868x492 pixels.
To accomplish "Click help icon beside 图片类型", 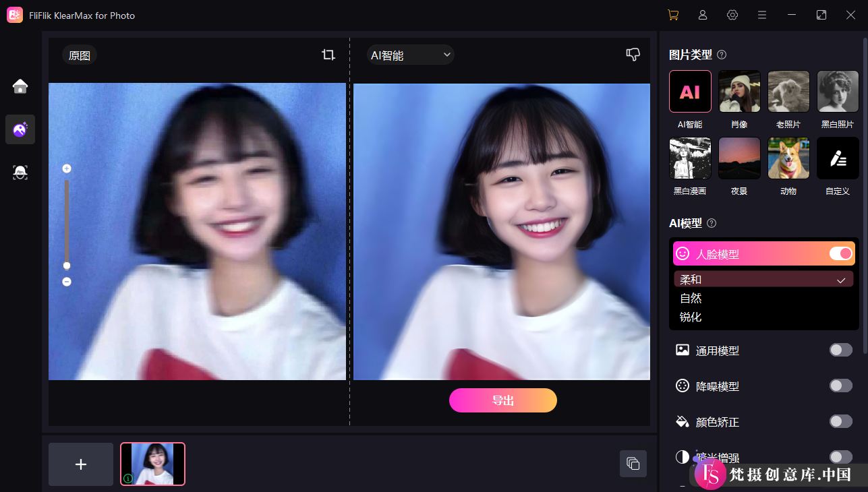I will [x=722, y=55].
